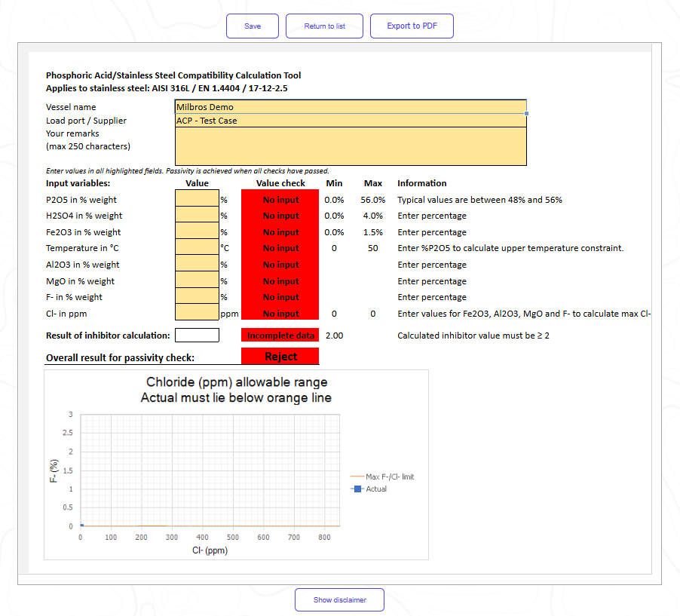The width and height of the screenshot is (680, 616).
Task: Click the red Reject result cell
Action: pyautogui.click(x=280, y=356)
